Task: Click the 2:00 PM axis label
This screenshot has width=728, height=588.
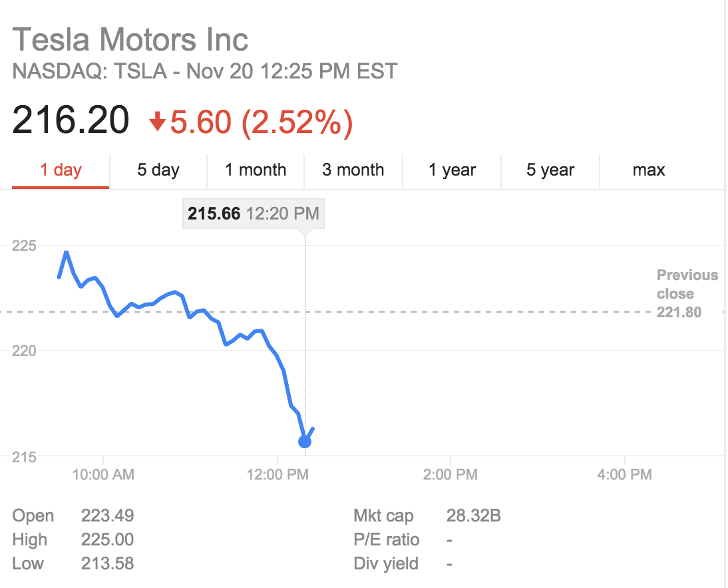Action: 451,475
